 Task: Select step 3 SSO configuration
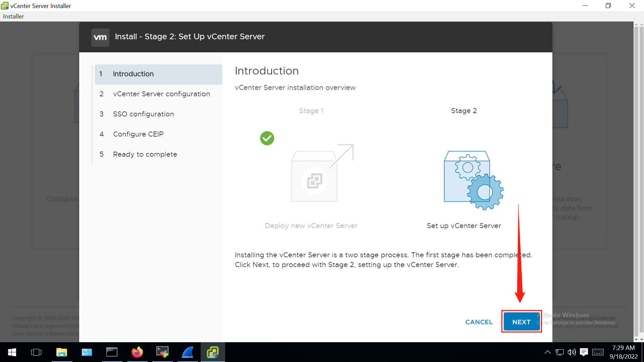point(158,114)
